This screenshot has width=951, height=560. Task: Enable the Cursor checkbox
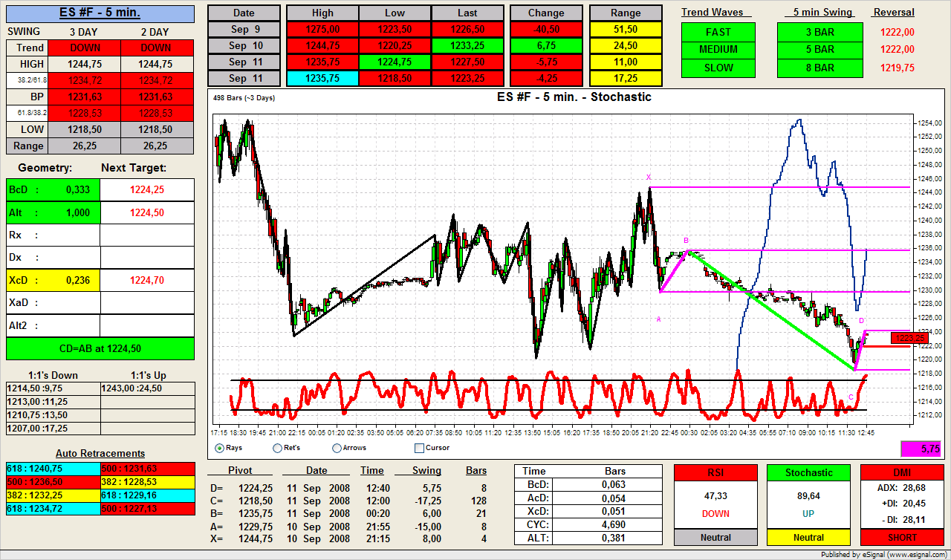(x=419, y=448)
